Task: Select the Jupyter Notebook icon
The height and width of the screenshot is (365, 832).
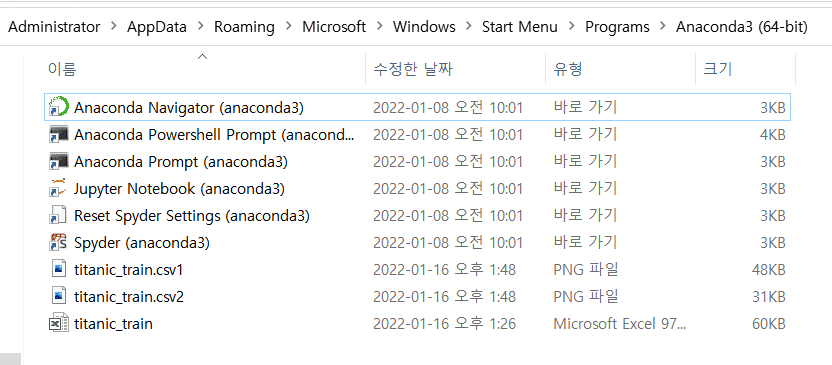Action: click(x=58, y=188)
